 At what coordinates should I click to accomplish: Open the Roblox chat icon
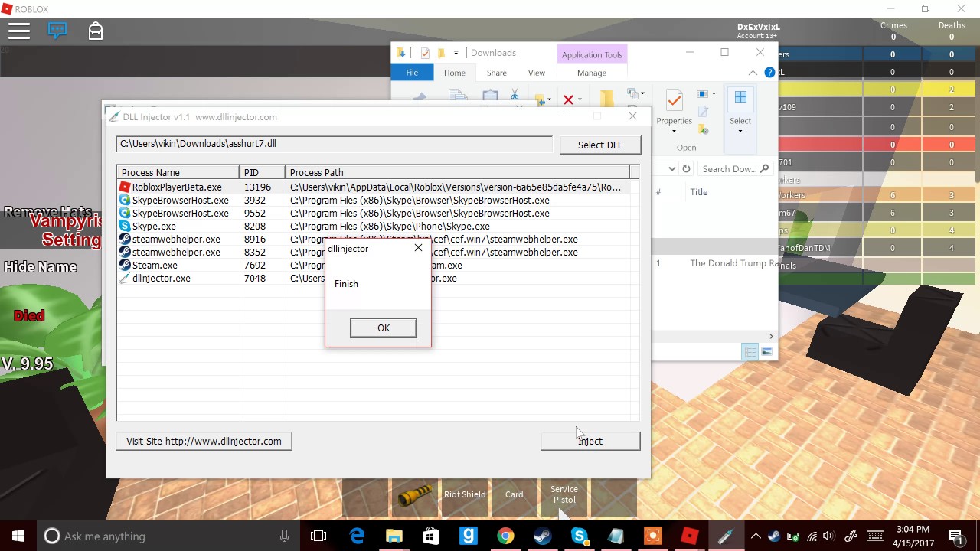tap(57, 31)
